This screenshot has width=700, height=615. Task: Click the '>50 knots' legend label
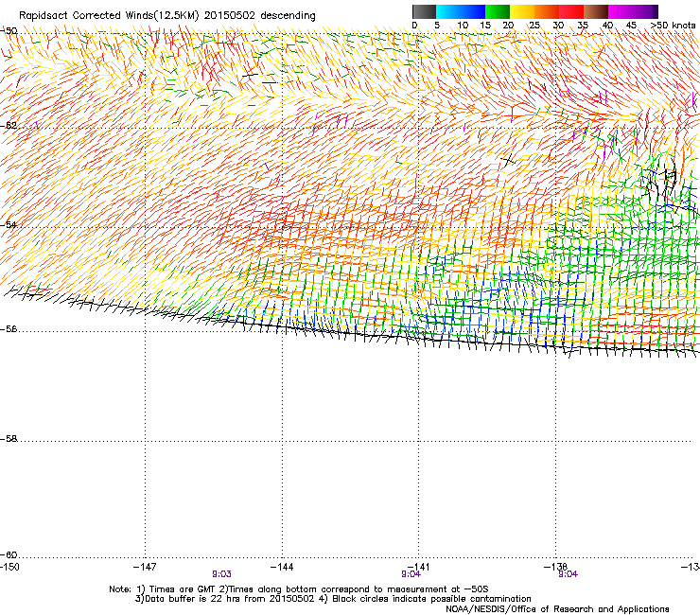[x=673, y=26]
